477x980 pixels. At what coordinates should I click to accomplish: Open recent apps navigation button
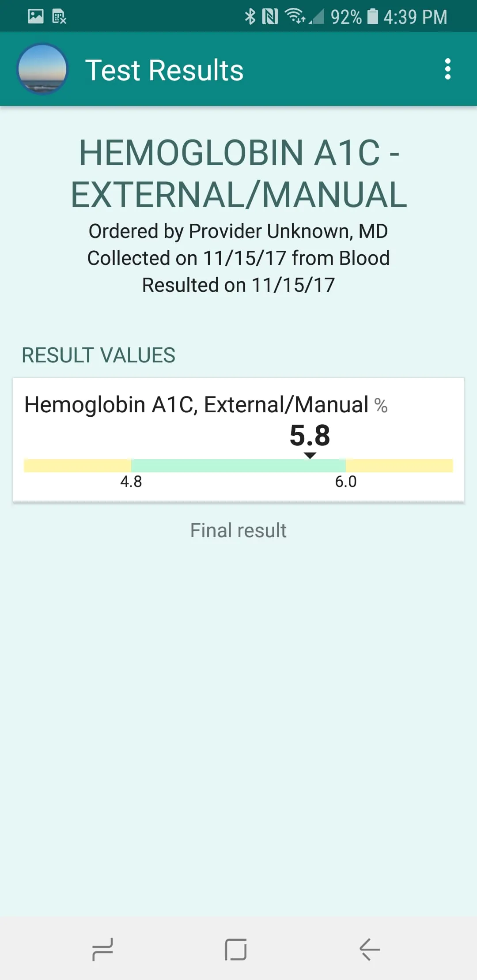click(102, 949)
